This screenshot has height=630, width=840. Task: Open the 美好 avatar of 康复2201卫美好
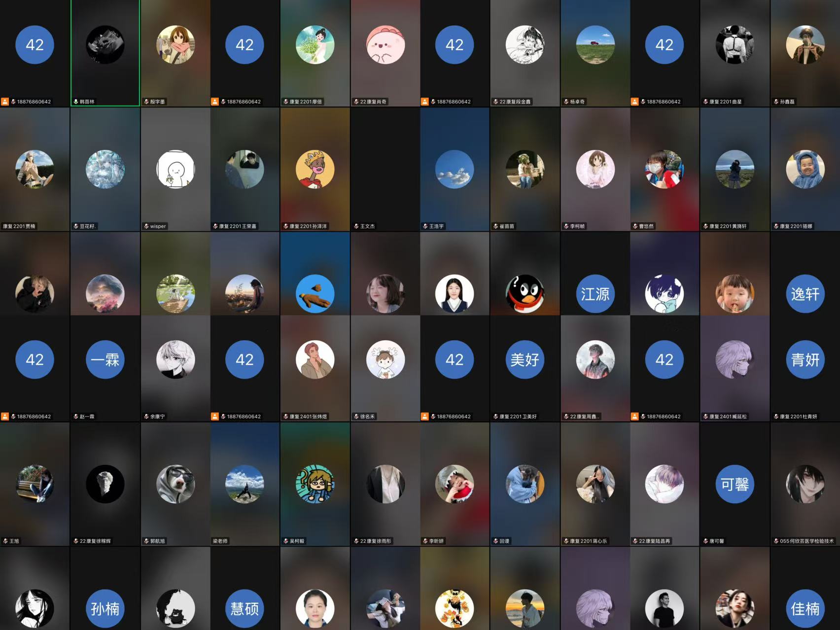click(525, 359)
